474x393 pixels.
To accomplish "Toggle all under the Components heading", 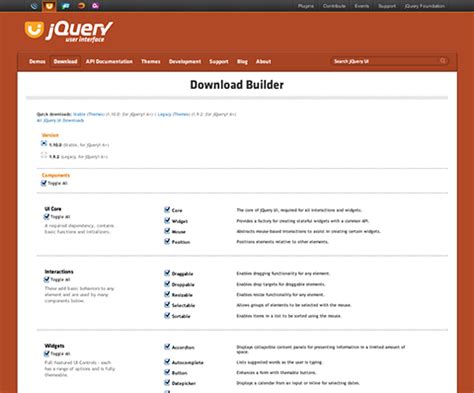I will pyautogui.click(x=44, y=183).
